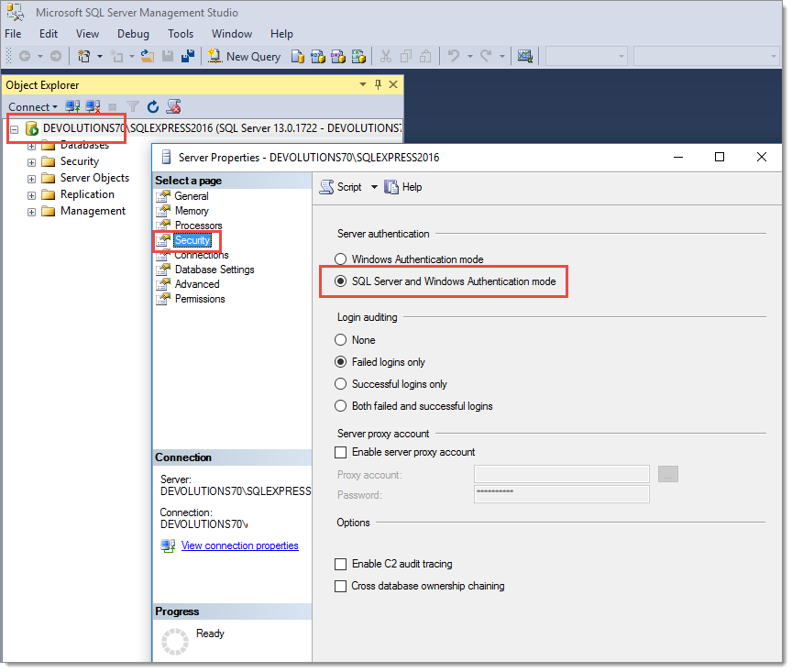Pin the Object Explorer panel
Viewport: 792px width, 672px height.
[378, 84]
